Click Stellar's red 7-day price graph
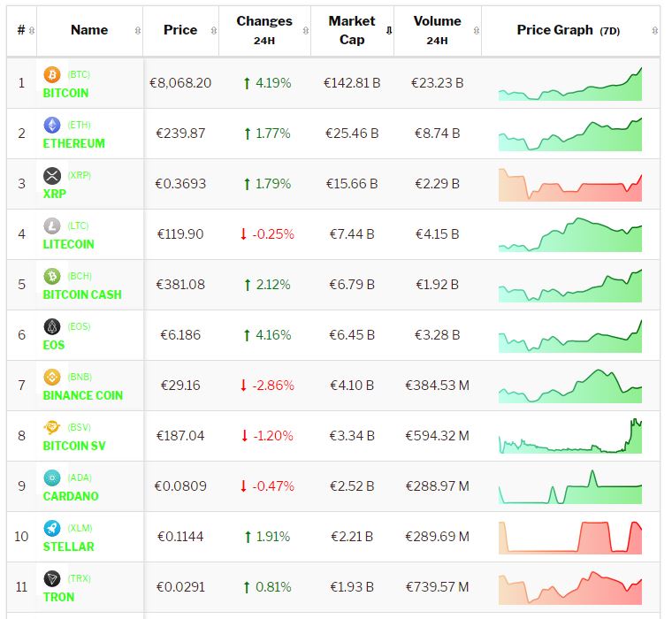 [570, 537]
